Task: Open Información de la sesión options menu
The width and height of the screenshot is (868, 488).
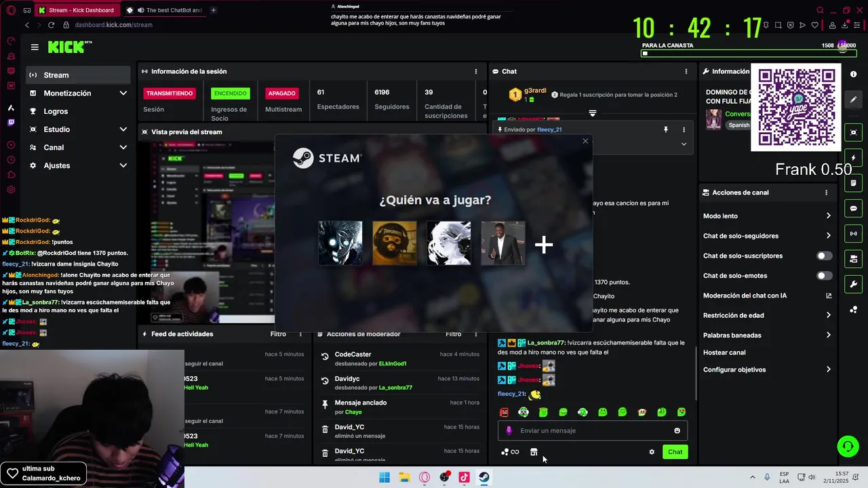Action: (x=475, y=71)
